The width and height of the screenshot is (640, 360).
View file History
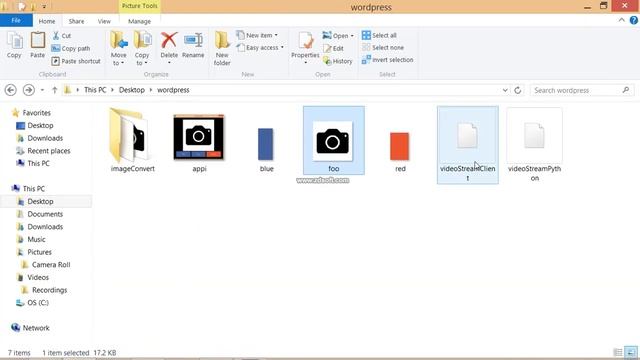338,61
